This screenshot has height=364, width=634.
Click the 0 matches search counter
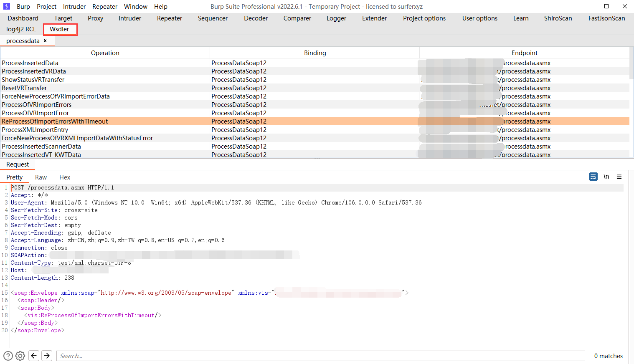[608, 356]
